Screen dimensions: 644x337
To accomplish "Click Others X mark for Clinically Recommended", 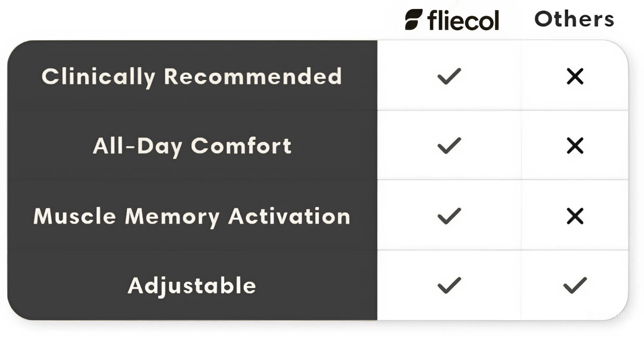I will [575, 76].
